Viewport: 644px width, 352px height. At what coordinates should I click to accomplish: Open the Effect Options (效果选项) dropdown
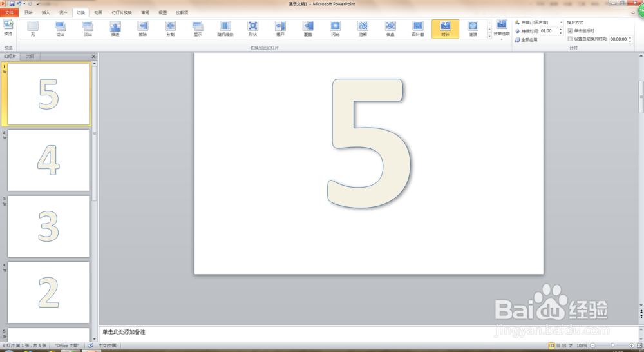[502, 29]
